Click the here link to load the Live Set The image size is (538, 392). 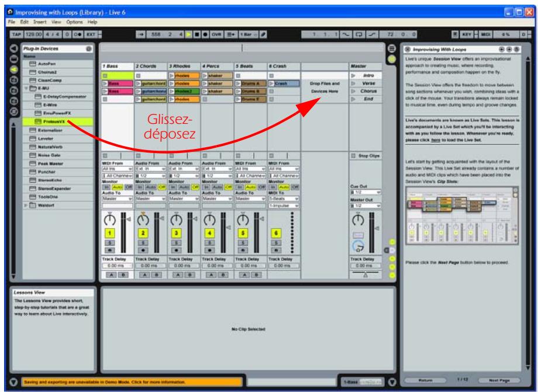(x=435, y=140)
